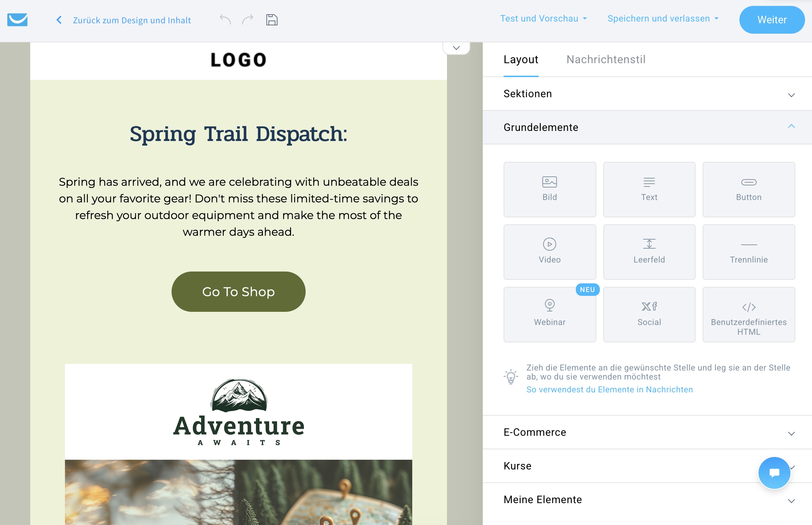Open 'So verwendest du Elemente' link
Image resolution: width=812 pixels, height=525 pixels.
(609, 390)
